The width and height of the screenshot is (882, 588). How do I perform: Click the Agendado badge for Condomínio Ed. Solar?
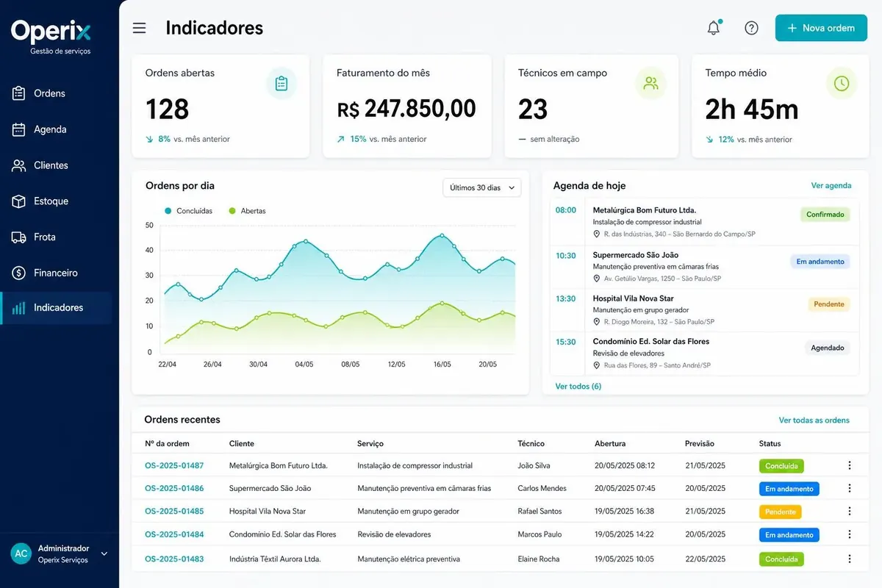point(828,348)
